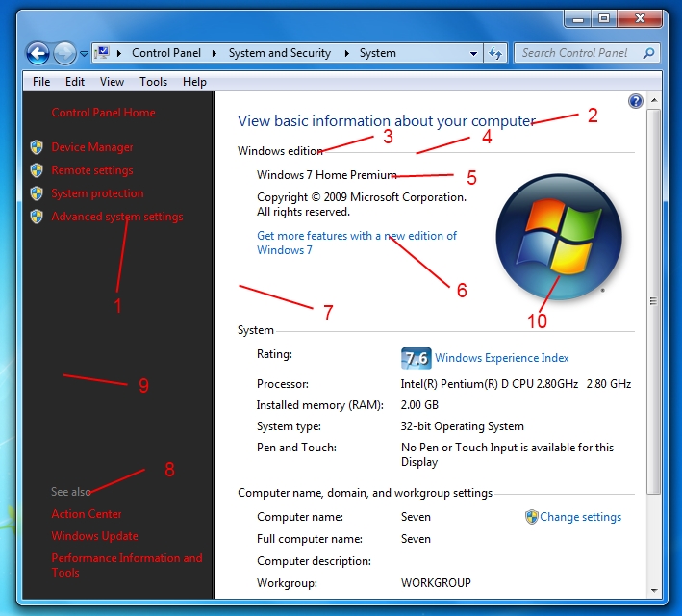Click the WORKGROUP value
This screenshot has width=682, height=616.
click(x=436, y=583)
